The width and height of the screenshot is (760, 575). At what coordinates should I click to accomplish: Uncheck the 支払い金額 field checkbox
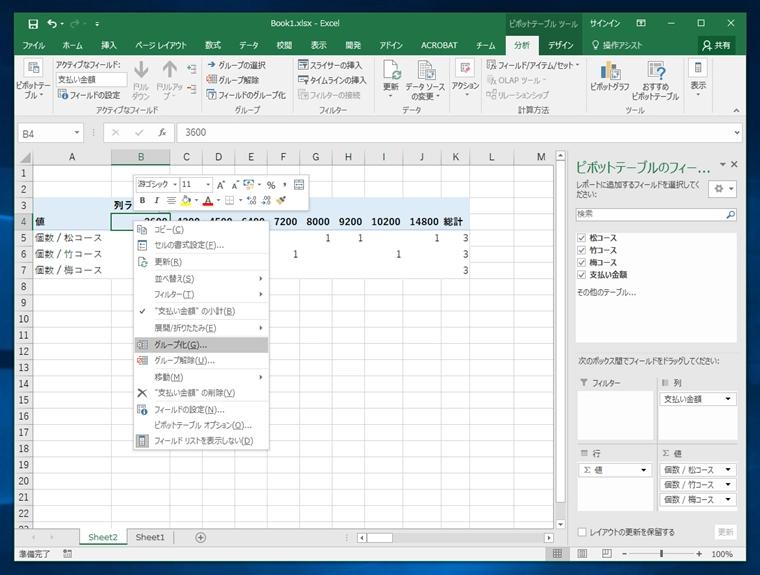click(x=582, y=274)
